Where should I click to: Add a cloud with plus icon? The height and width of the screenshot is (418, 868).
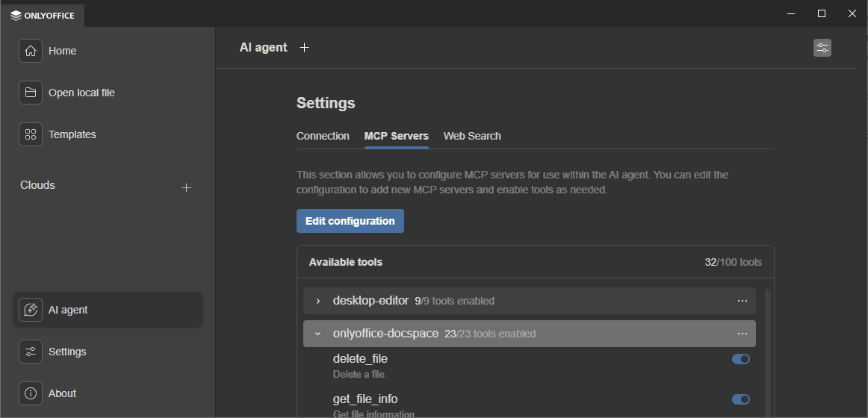(187, 187)
